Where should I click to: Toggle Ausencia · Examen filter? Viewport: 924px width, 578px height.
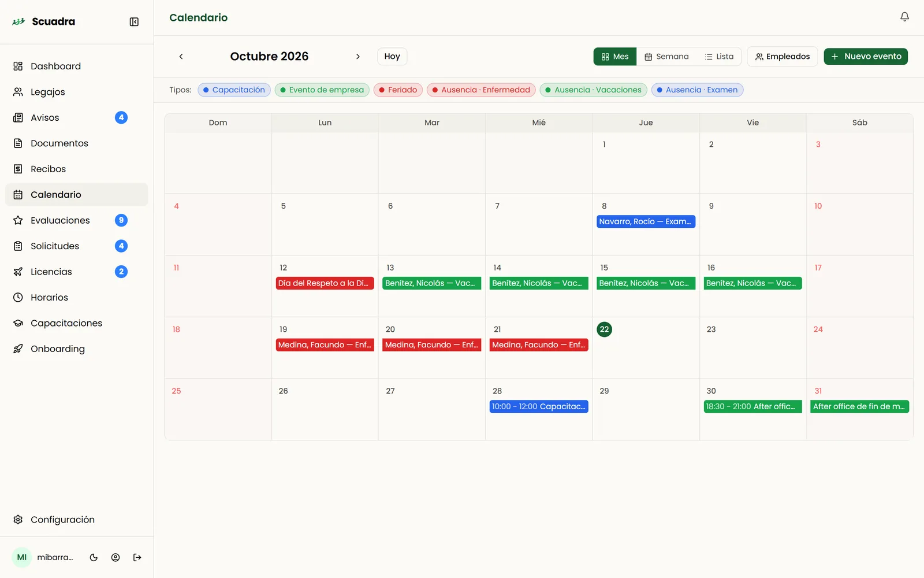click(697, 90)
